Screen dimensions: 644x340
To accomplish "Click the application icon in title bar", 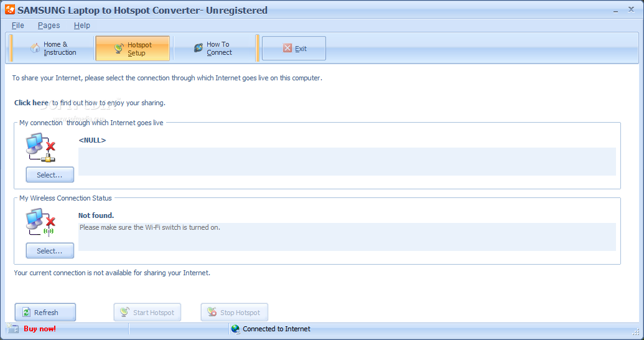I will [x=10, y=9].
